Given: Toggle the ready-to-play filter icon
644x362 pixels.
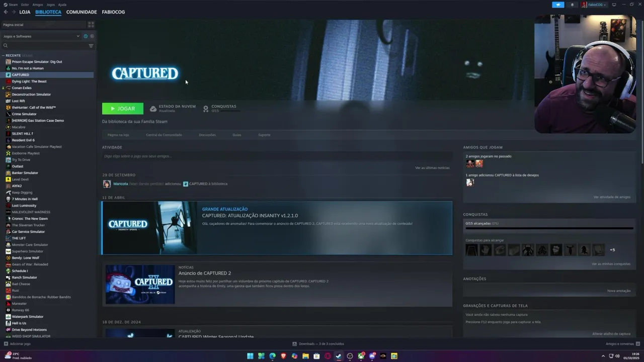Looking at the screenshot, I should click(x=92, y=36).
